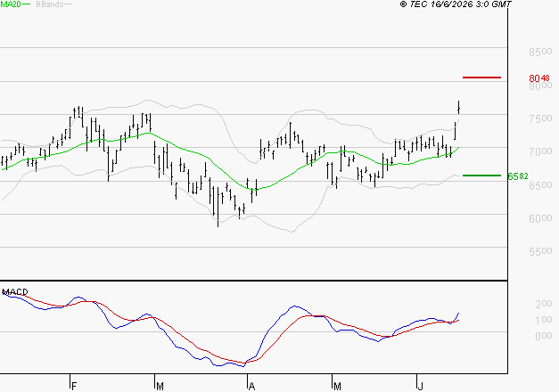Click the latest price bar near 7700
Viewport: 559px width, 392px height.
pyautogui.click(x=458, y=107)
